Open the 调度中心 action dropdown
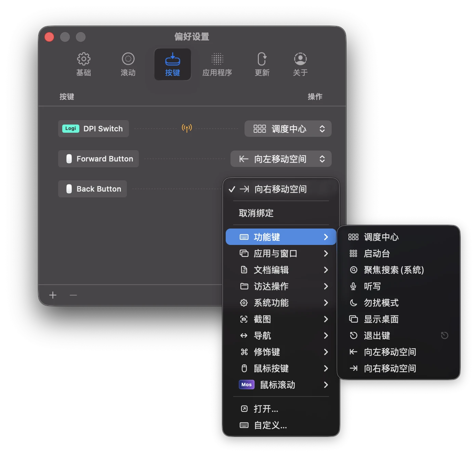 pyautogui.click(x=288, y=129)
